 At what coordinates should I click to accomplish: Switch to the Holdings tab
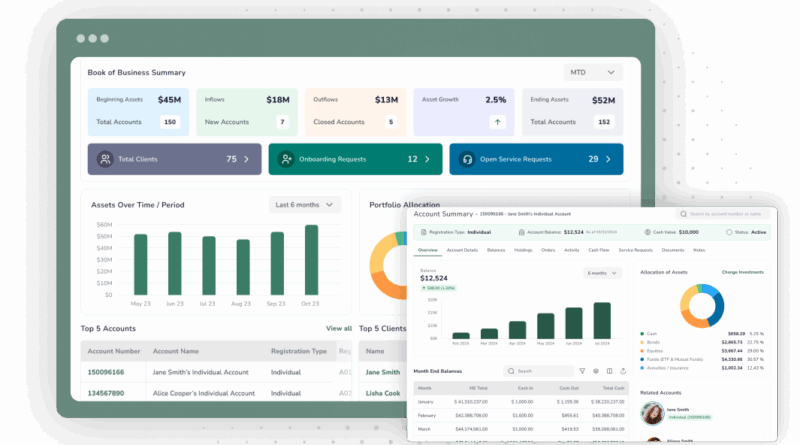tap(523, 249)
